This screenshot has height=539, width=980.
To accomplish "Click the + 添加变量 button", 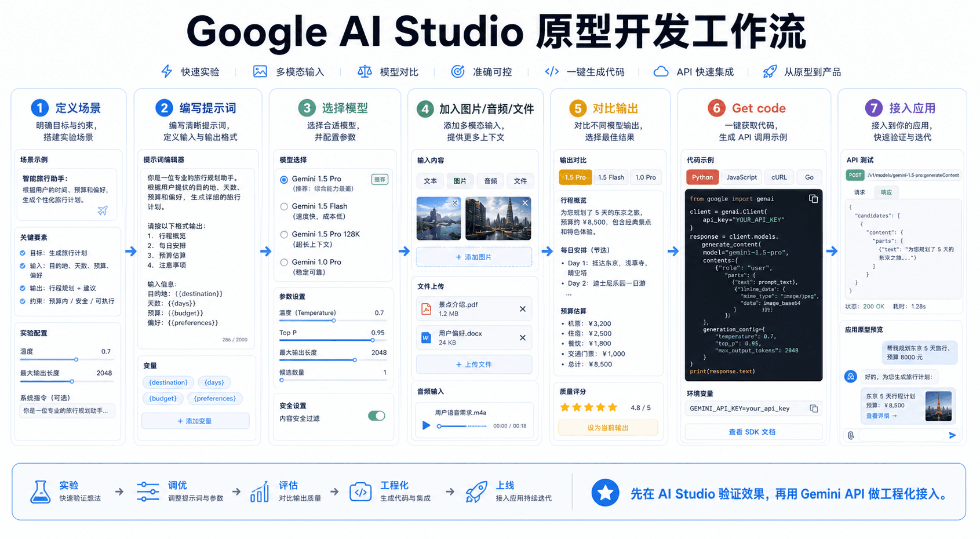I will pyautogui.click(x=195, y=421).
